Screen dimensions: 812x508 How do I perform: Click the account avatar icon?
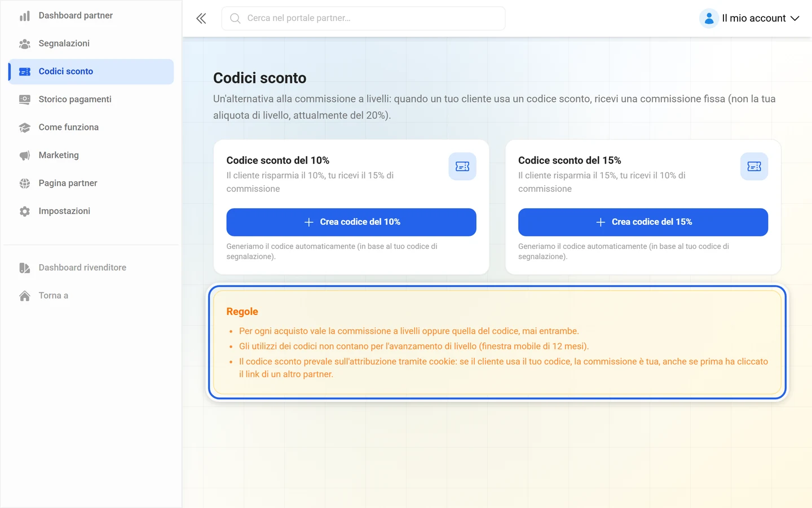(709, 18)
